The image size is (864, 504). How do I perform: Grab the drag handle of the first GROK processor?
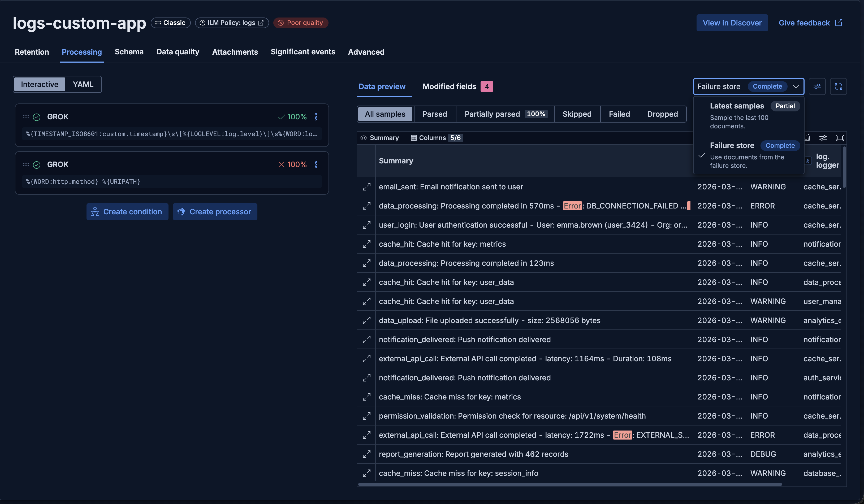point(26,117)
